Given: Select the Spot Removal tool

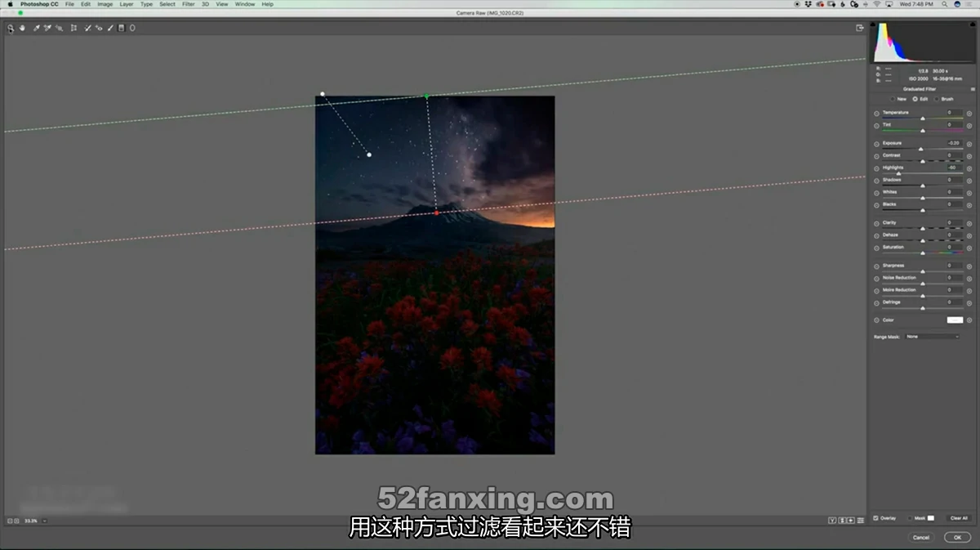Looking at the screenshot, I should 88,28.
